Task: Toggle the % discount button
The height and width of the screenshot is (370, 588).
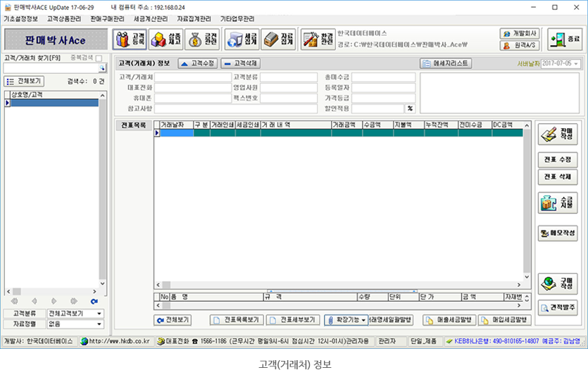Action: pyautogui.click(x=410, y=108)
